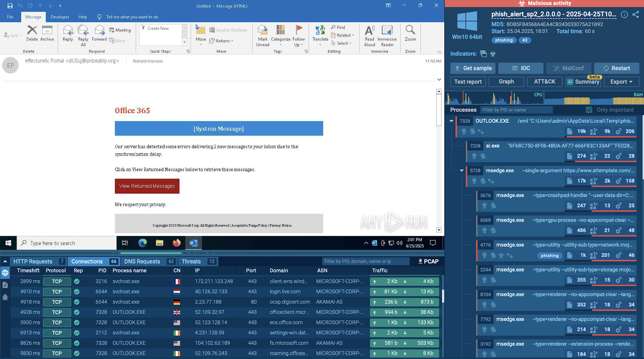Toggle the Only important checkbox
This screenshot has height=359, width=644.
click(x=589, y=110)
